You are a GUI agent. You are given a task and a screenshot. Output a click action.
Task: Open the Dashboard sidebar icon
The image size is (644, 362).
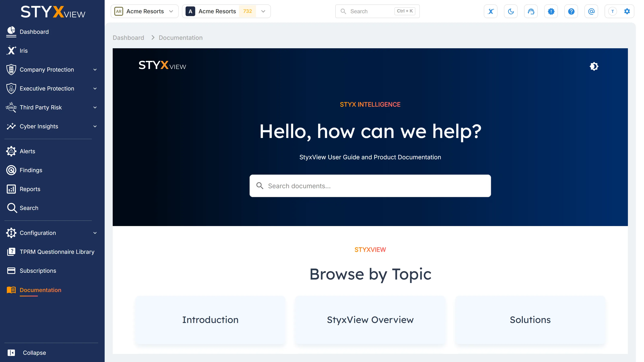pos(11,32)
